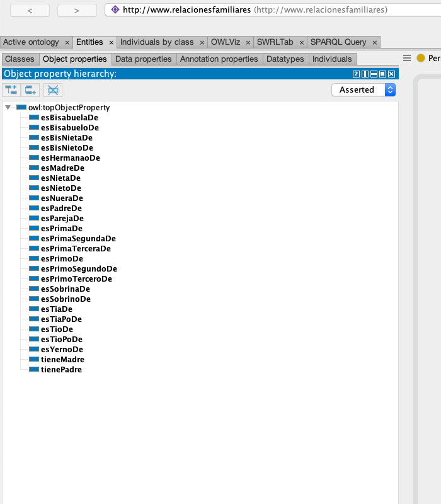Viewport: 441px width, 504px height.
Task: Click the delete selected property icon
Action: (x=52, y=90)
